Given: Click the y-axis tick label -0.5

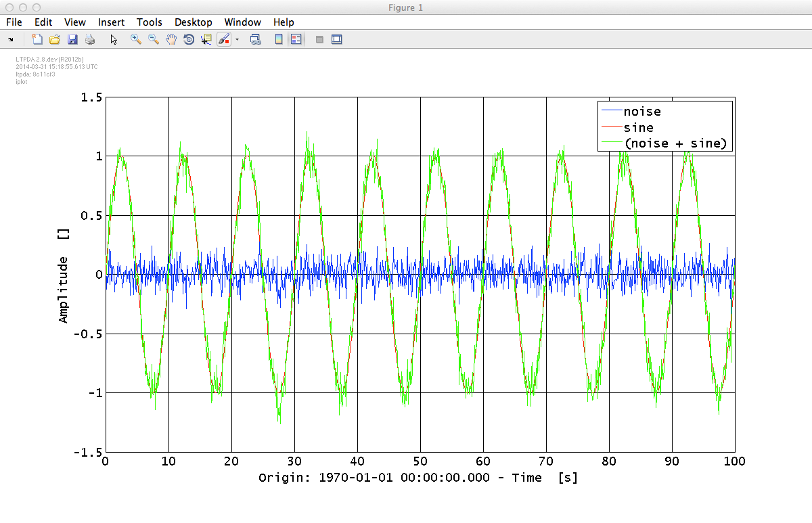Looking at the screenshot, I should 87,334.
